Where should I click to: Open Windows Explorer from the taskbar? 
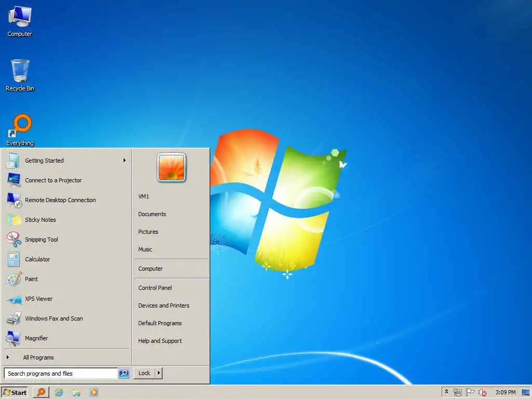click(76, 392)
